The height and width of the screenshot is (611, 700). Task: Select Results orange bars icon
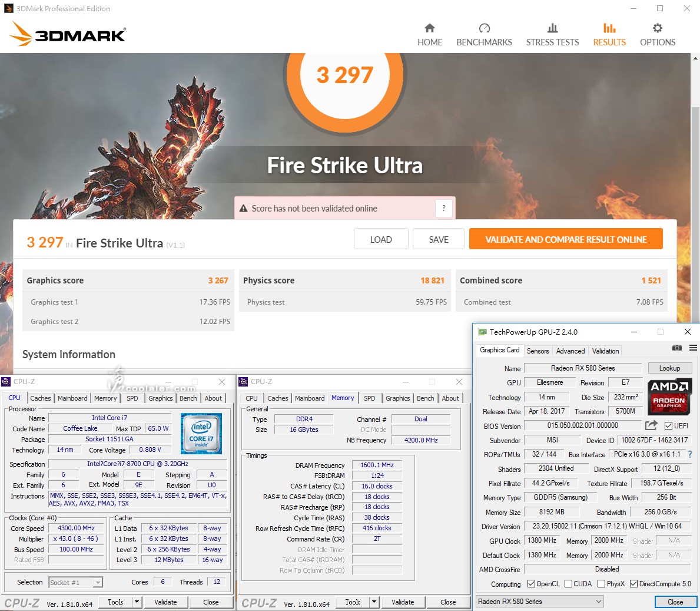(x=609, y=28)
